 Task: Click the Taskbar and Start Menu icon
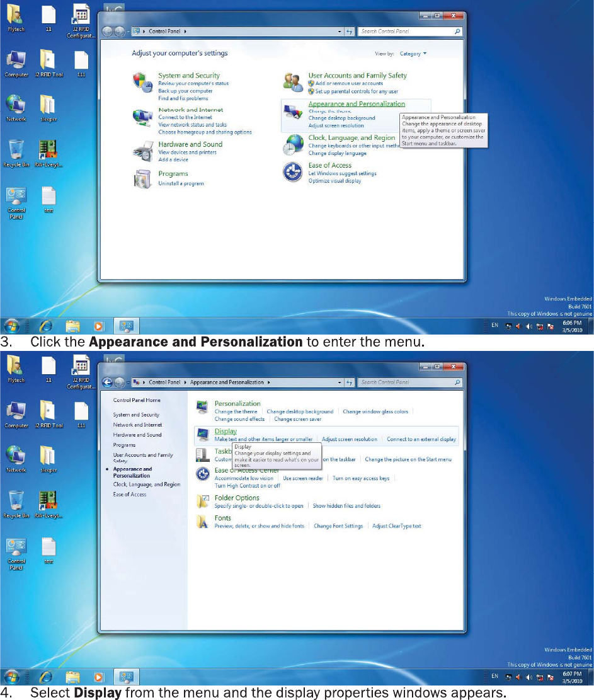(203, 455)
